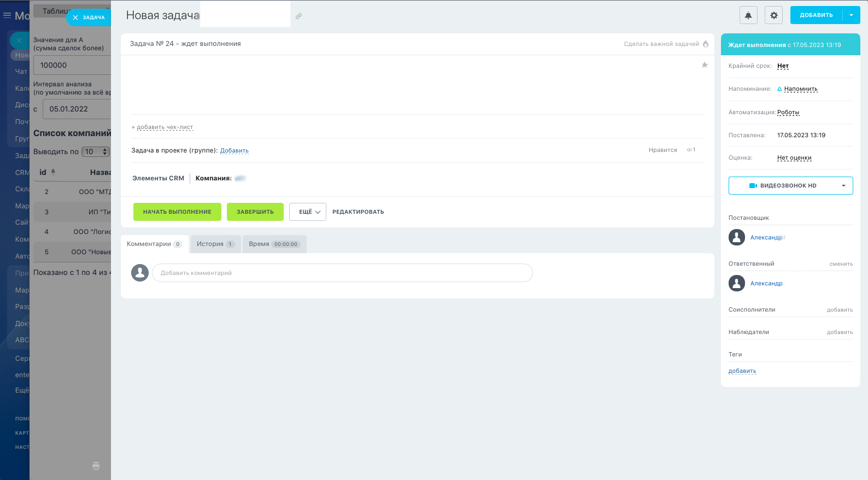This screenshot has height=480, width=868.
Task: Open the История tab
Action: coord(216,244)
